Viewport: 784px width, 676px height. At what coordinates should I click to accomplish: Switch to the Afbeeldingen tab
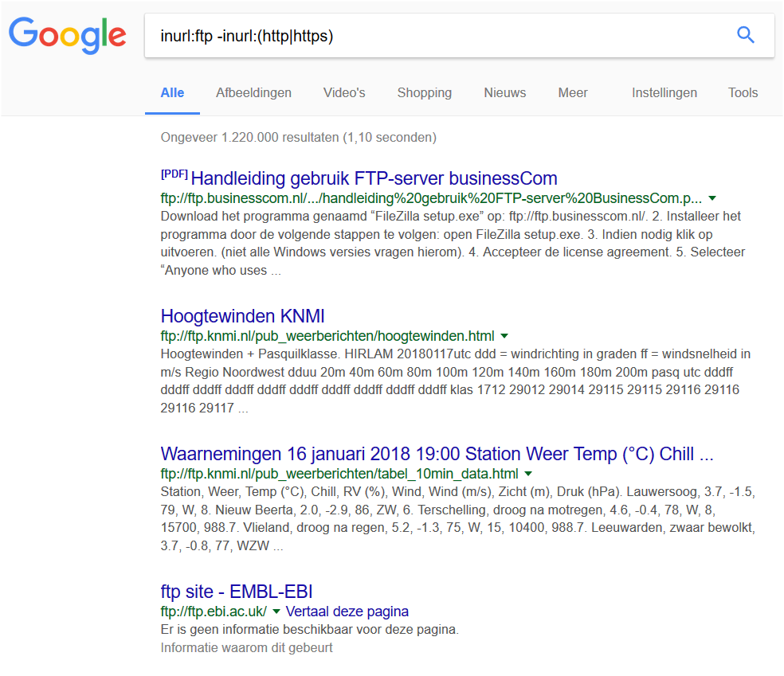tap(253, 92)
